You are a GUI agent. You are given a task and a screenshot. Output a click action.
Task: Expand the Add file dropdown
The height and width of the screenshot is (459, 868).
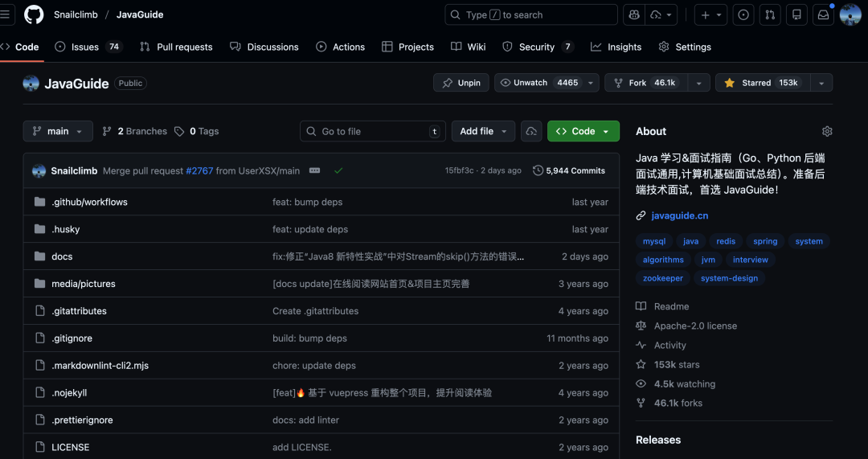[483, 131]
